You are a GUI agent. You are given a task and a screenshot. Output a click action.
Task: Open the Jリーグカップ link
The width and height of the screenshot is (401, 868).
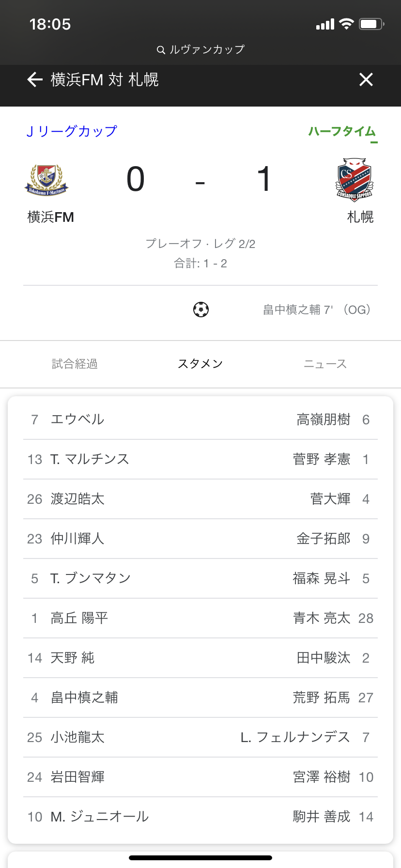click(x=72, y=131)
